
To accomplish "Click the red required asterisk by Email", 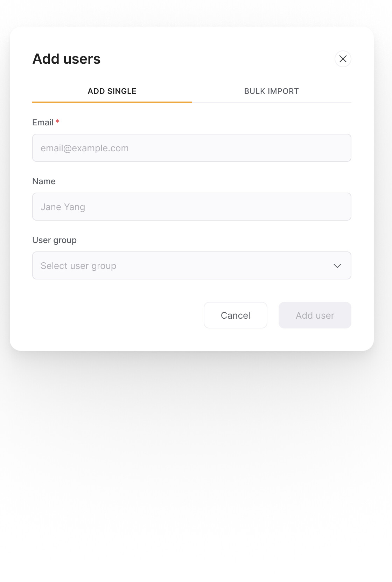I will pos(57,121).
